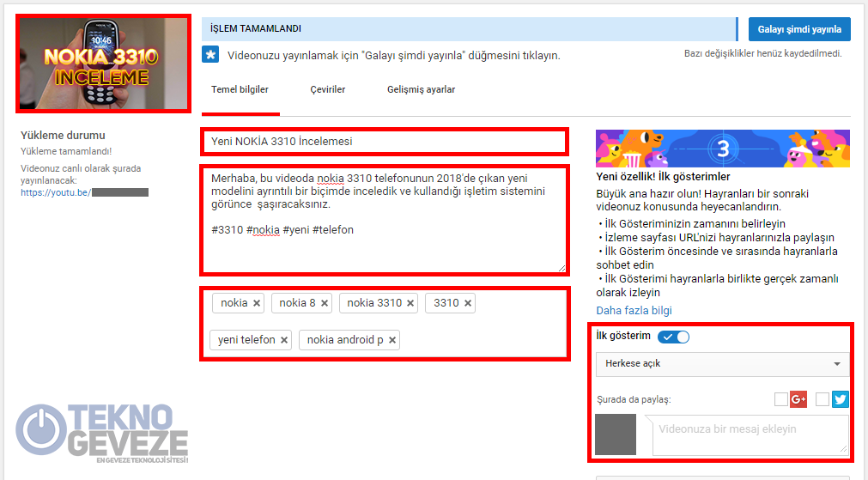
Task: Click the "Videonuza bir mesaj ekleyin" field
Action: [750, 435]
